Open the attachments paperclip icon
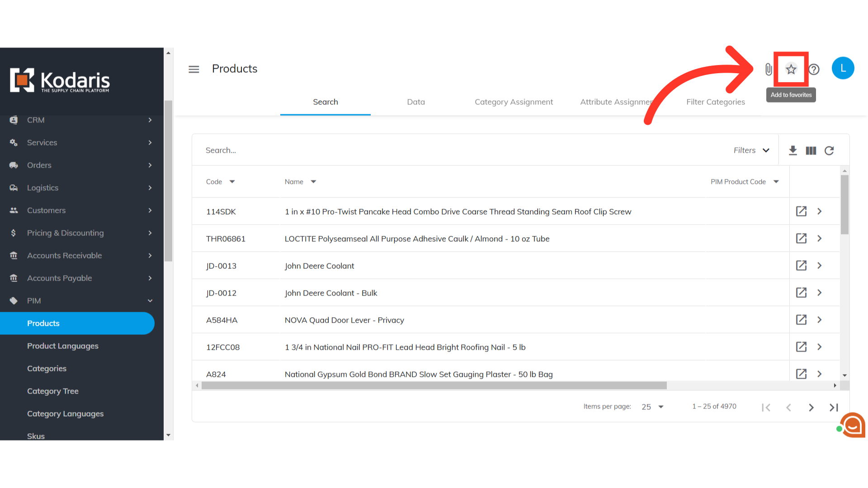868x488 pixels. (x=768, y=69)
